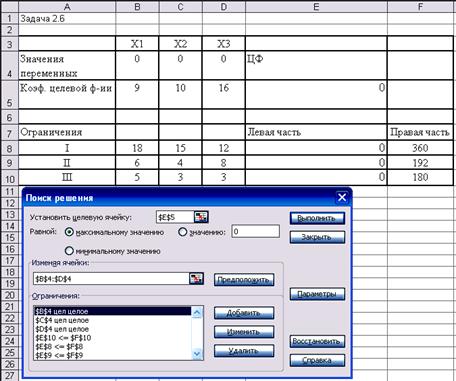The image size is (456, 381).
Task: Click range selector icon beside target cell $E$5
Action: (201, 217)
